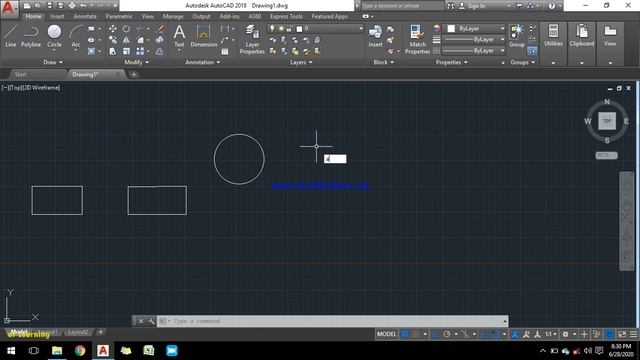Image resolution: width=640 pixels, height=360 pixels.
Task: Select the Erase tool in Modify
Action: (x=160, y=29)
